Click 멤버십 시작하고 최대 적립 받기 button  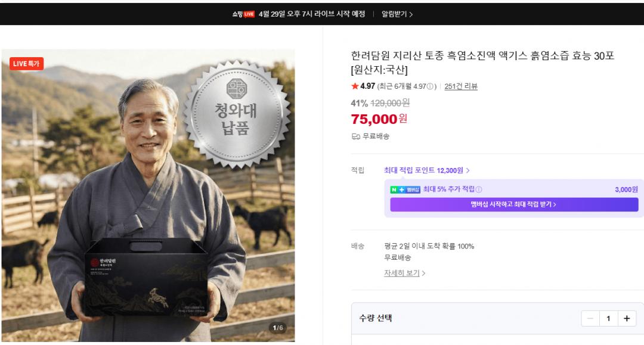pyautogui.click(x=513, y=204)
